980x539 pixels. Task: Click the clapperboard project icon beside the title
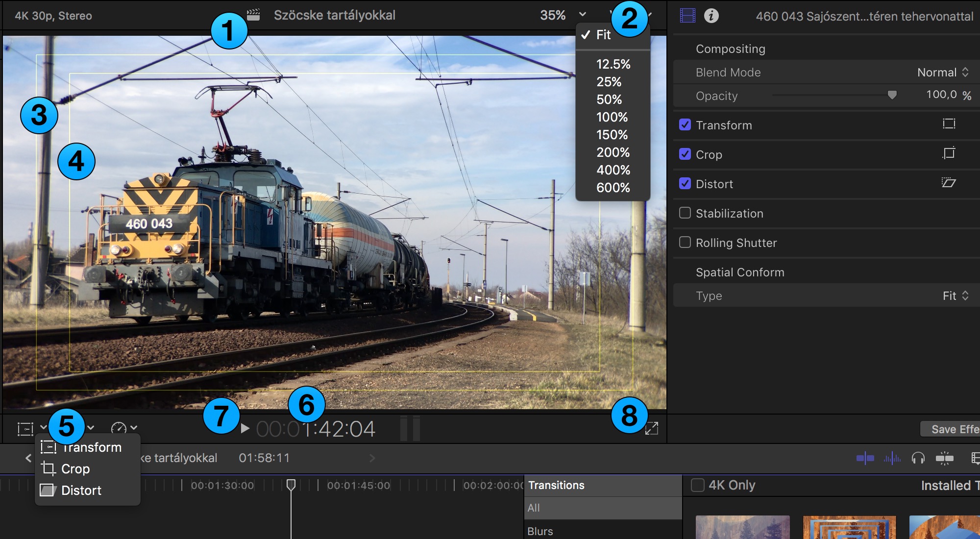[x=253, y=15]
